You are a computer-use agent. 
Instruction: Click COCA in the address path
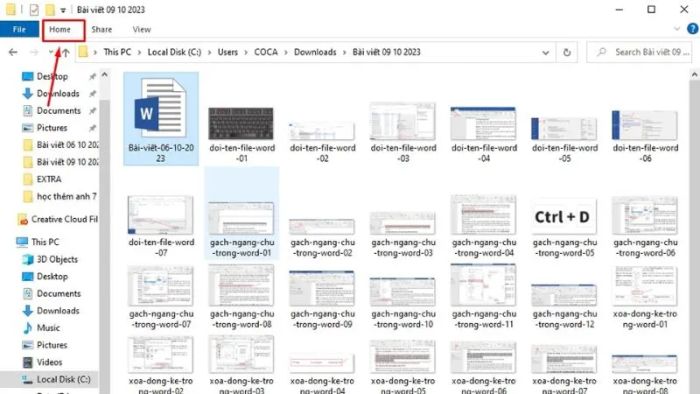[x=266, y=52]
